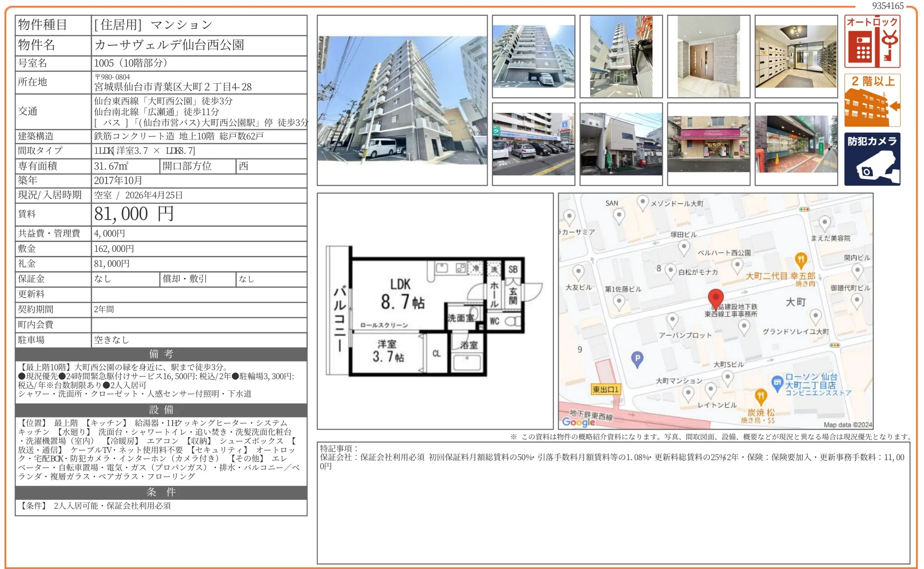Click the Google logo on the map

coord(578,422)
